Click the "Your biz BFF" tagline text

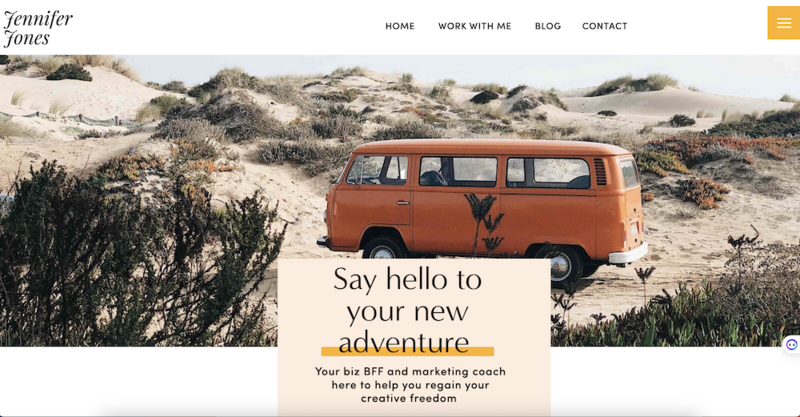click(410, 385)
